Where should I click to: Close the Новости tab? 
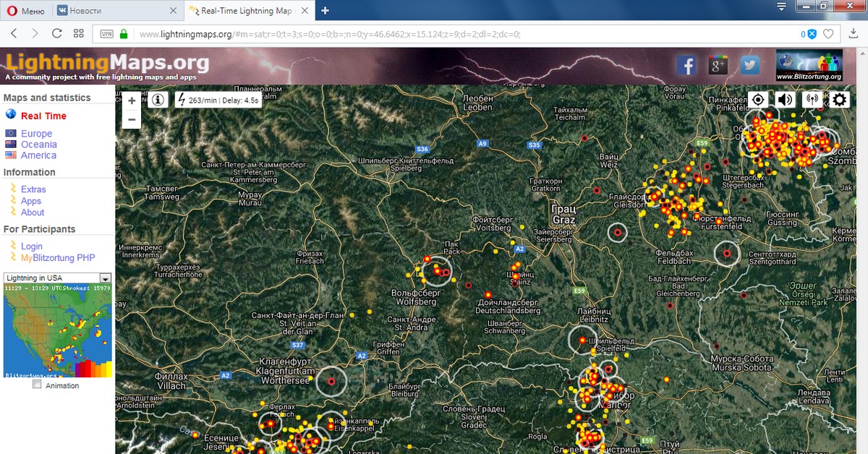click(x=173, y=11)
